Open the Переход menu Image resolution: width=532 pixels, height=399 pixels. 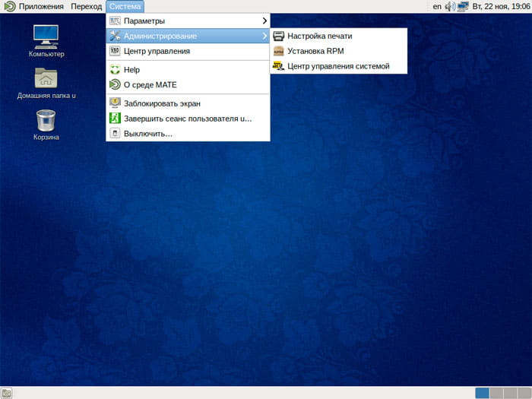pos(86,6)
